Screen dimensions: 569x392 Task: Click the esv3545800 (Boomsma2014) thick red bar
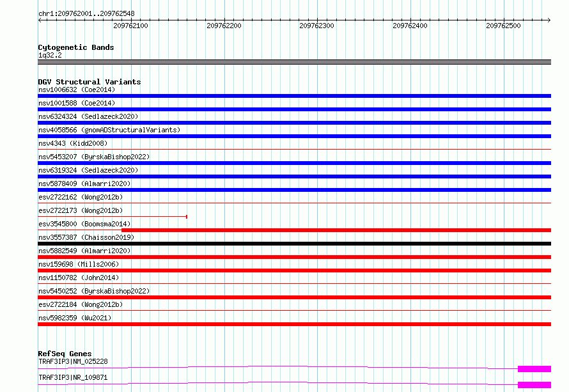[336, 230]
